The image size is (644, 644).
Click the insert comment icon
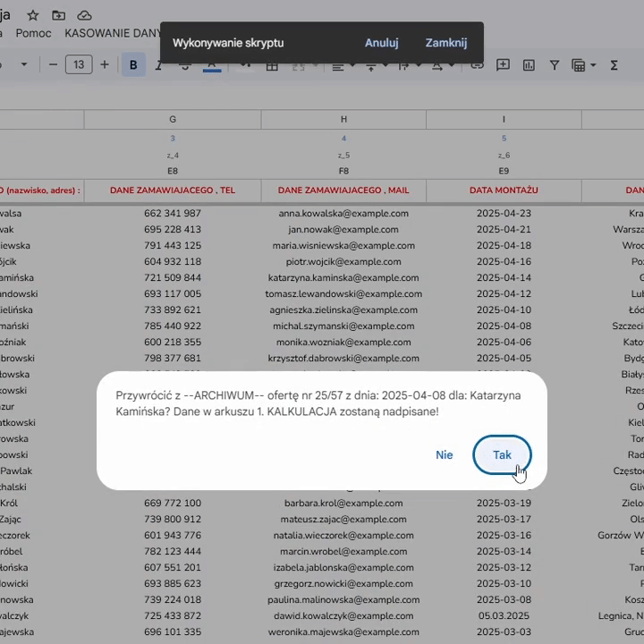[503, 64]
